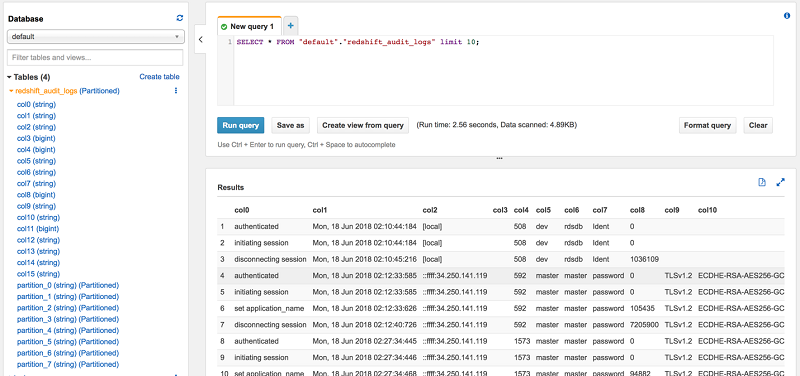This screenshot has height=376, width=800.
Task: Open Create table link
Action: point(159,77)
